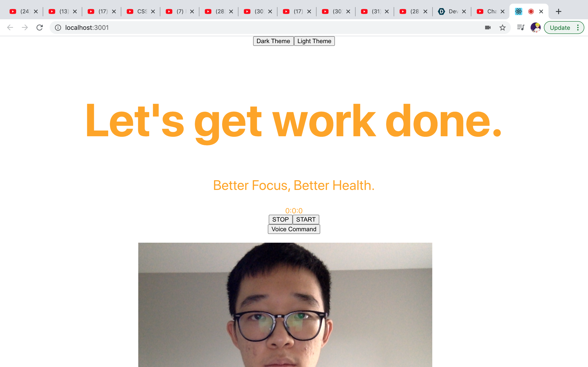Switch to Dark Theme
588x367 pixels.
(x=273, y=41)
